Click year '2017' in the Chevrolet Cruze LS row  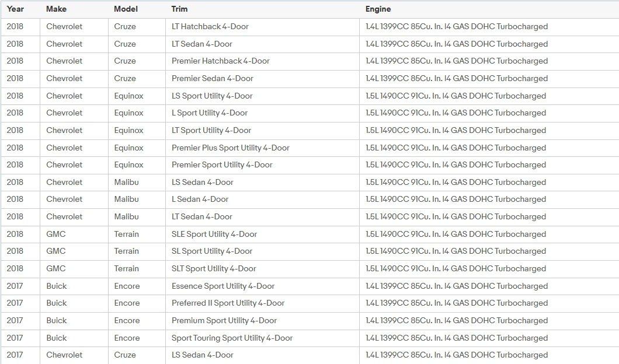pyautogui.click(x=15, y=355)
